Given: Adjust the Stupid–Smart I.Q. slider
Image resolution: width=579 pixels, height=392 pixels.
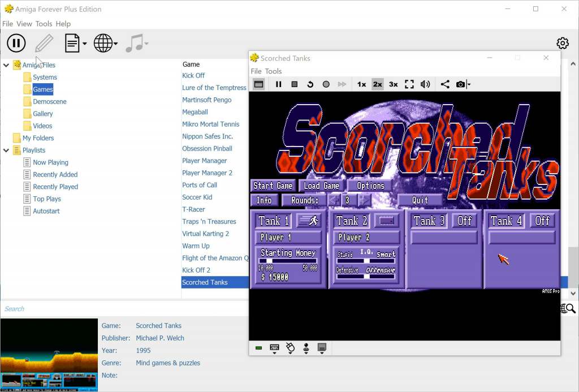Looking at the screenshot, I should pyautogui.click(x=366, y=260).
